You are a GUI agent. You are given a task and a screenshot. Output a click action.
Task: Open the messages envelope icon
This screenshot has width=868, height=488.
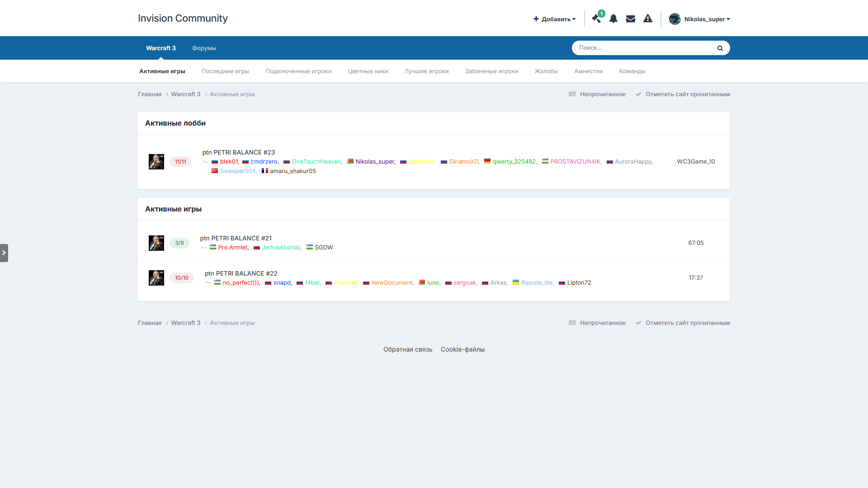click(631, 19)
